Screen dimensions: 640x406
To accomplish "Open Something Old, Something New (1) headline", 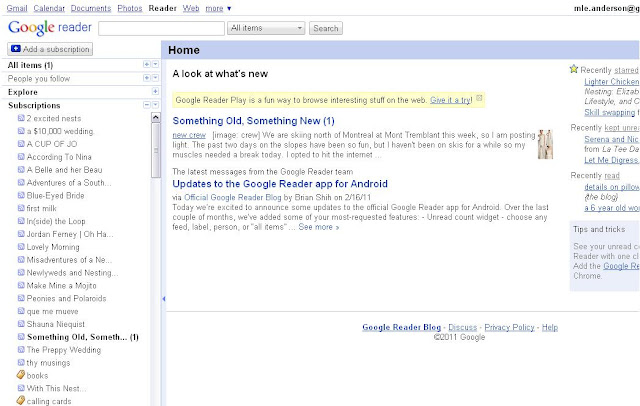I will [x=253, y=121].
